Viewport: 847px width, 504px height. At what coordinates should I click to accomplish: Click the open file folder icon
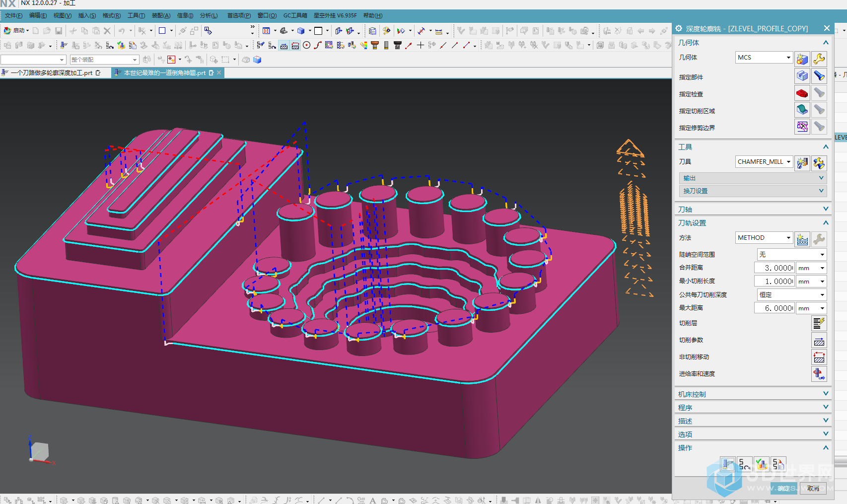click(x=47, y=31)
